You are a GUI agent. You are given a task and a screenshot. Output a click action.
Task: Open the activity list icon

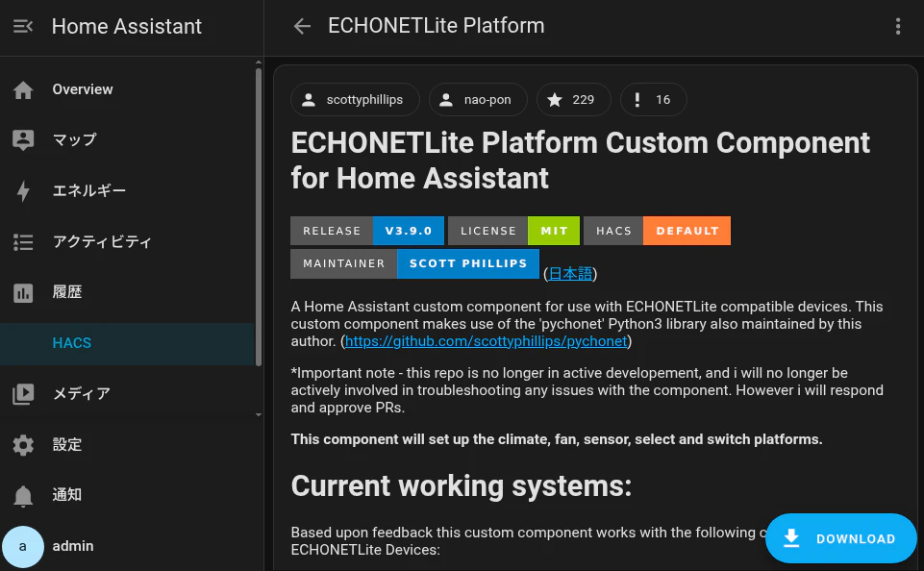coord(23,242)
